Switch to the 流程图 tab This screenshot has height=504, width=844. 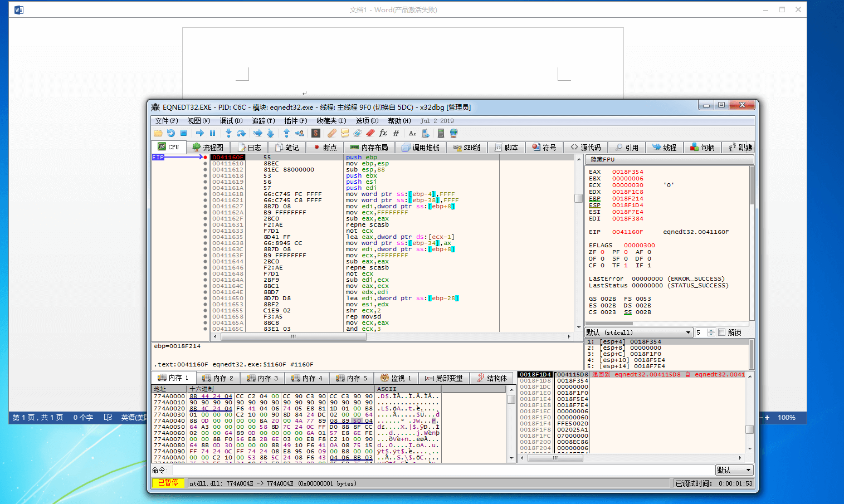point(208,148)
